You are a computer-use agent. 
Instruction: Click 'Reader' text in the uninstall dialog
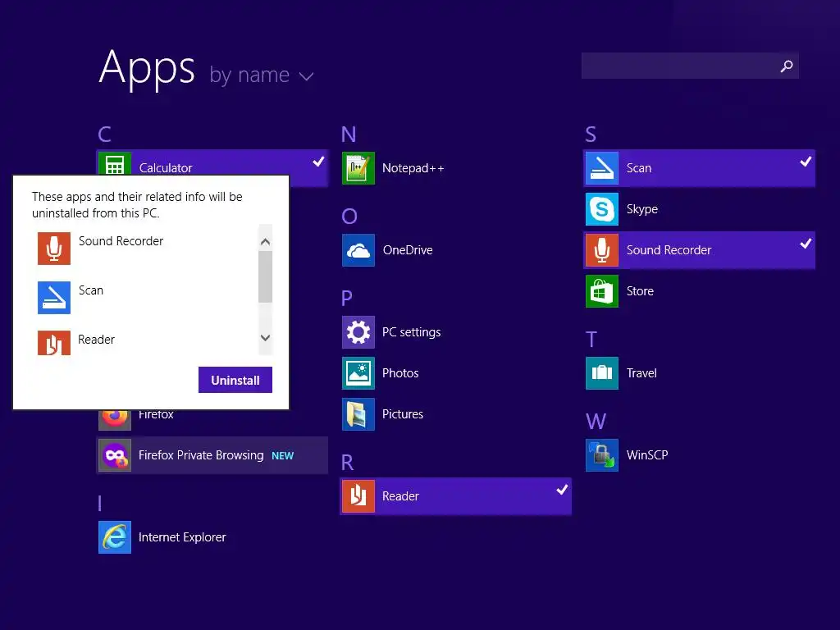[x=97, y=340]
